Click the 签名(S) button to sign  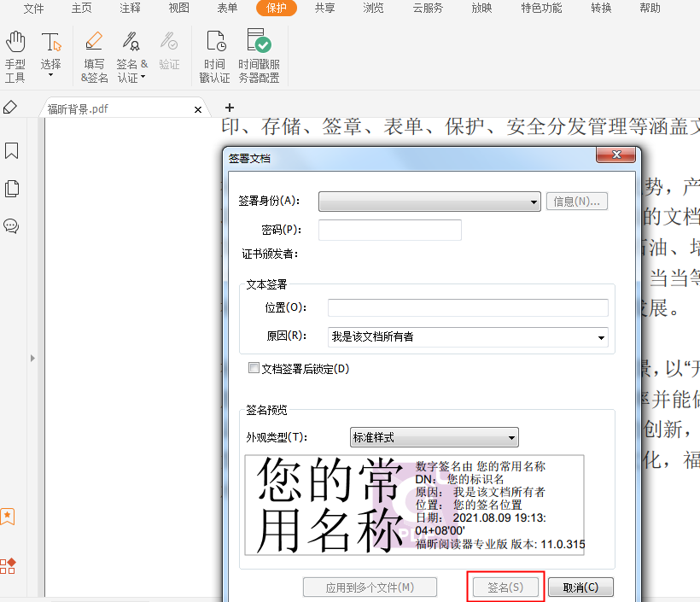pyautogui.click(x=505, y=587)
